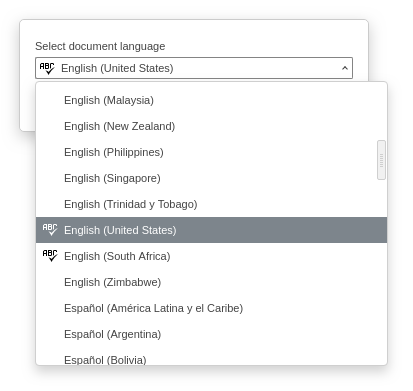This screenshot has height=391, width=413.
Task: Choose English (South Africa) language
Action: coord(211,256)
